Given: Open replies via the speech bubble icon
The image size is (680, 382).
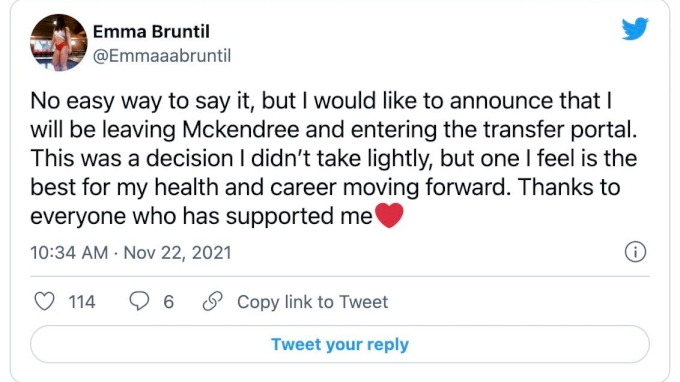Looking at the screenshot, I should click(x=139, y=301).
